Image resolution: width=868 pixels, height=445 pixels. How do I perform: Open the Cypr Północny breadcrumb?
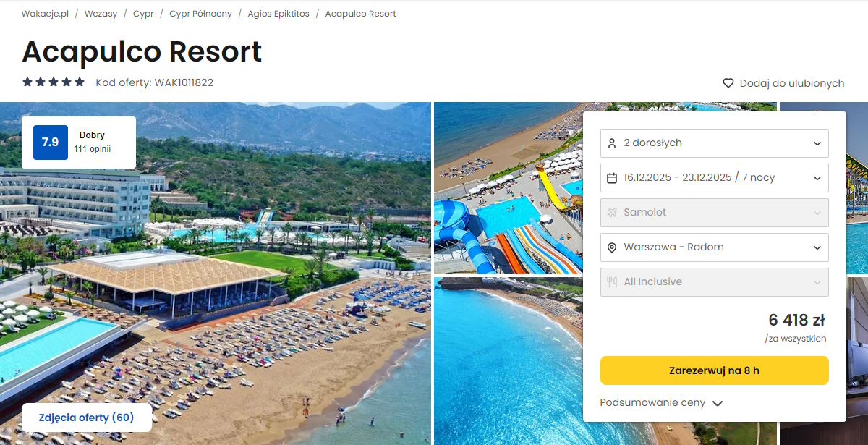click(x=201, y=14)
